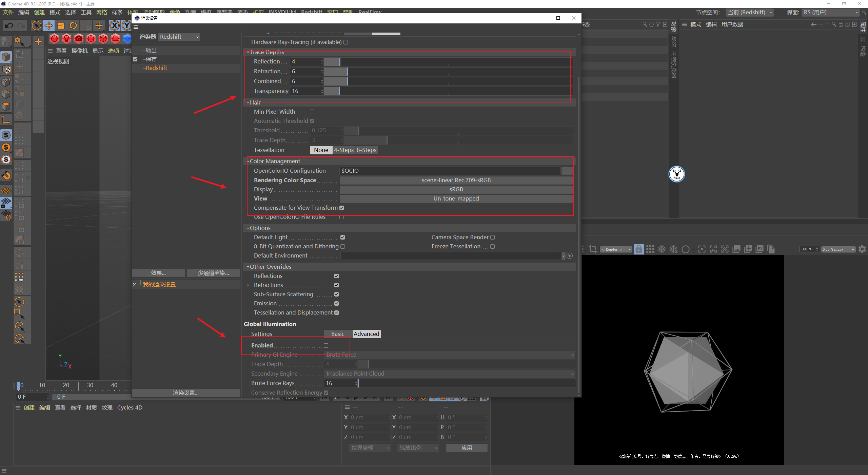The image size is (868, 475).
Task: Enable Global Illumination Enabled checkbox
Action: [x=326, y=345]
